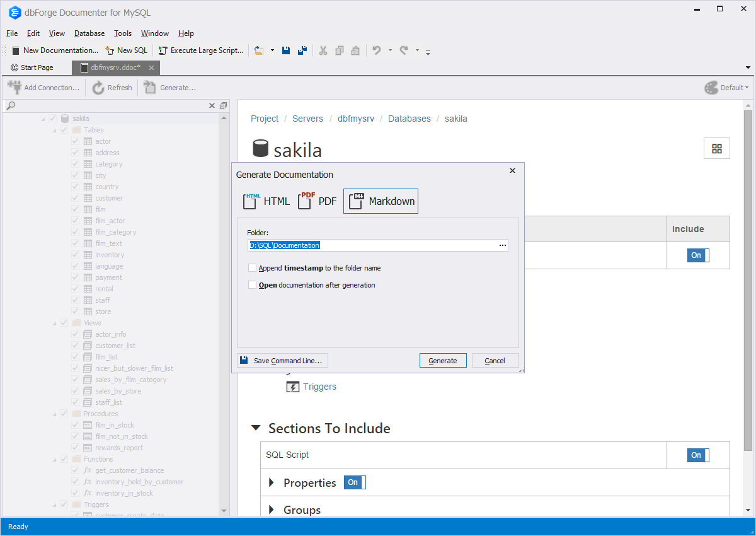Click the Generate button in the dialog
This screenshot has height=536, width=756.
point(443,360)
